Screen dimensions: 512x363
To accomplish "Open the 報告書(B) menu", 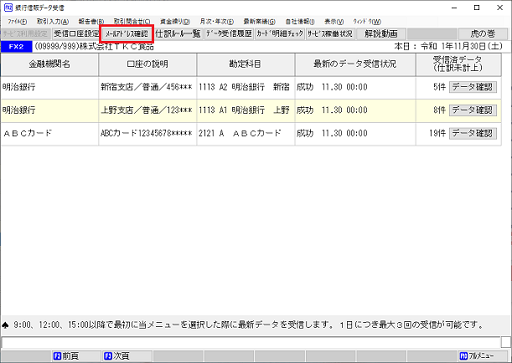I will [91, 22].
